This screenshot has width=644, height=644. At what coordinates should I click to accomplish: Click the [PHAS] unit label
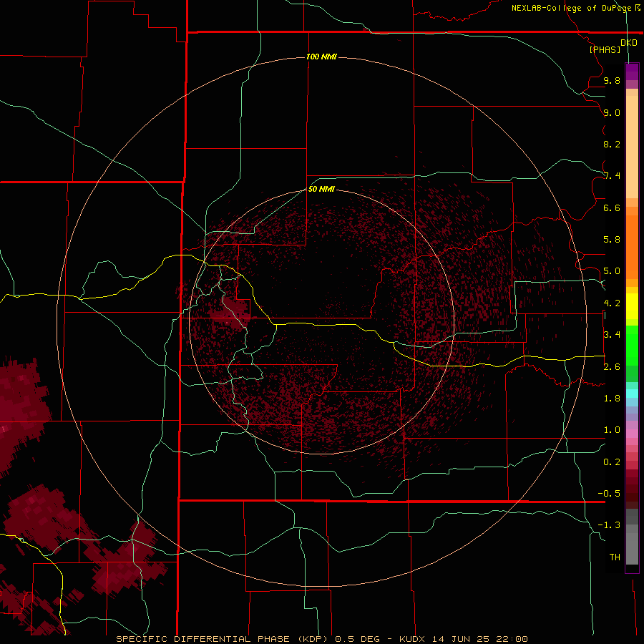click(605, 49)
